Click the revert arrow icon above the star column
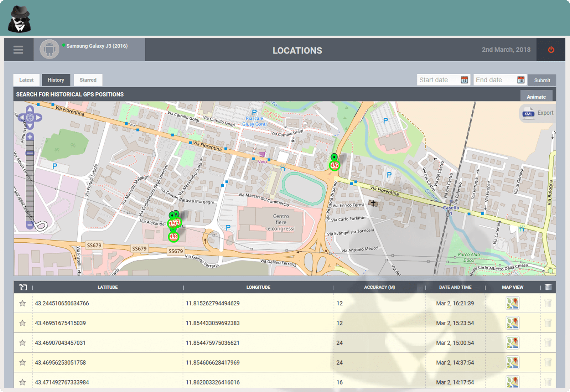The height and width of the screenshot is (392, 570). click(23, 287)
